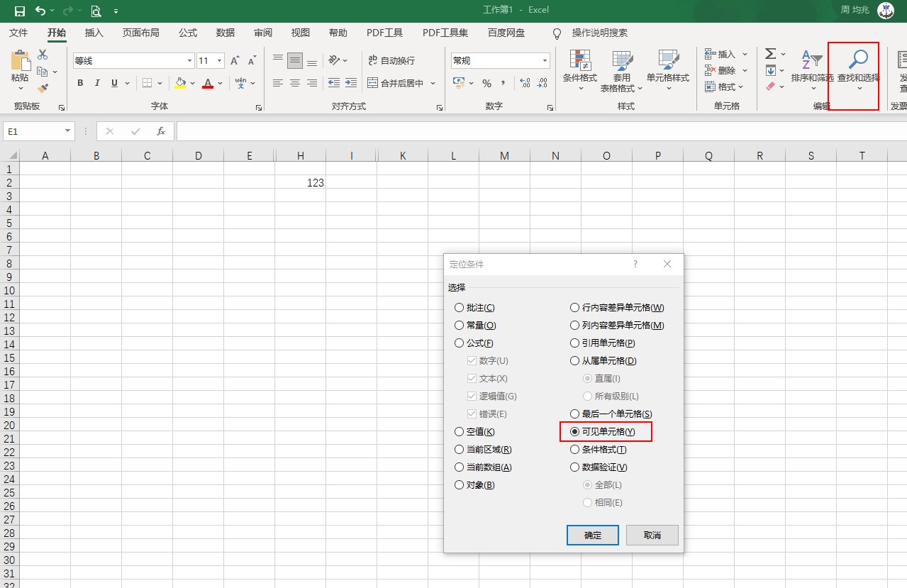Center text horizontally in the cell
This screenshot has width=907, height=588.
coord(295,83)
